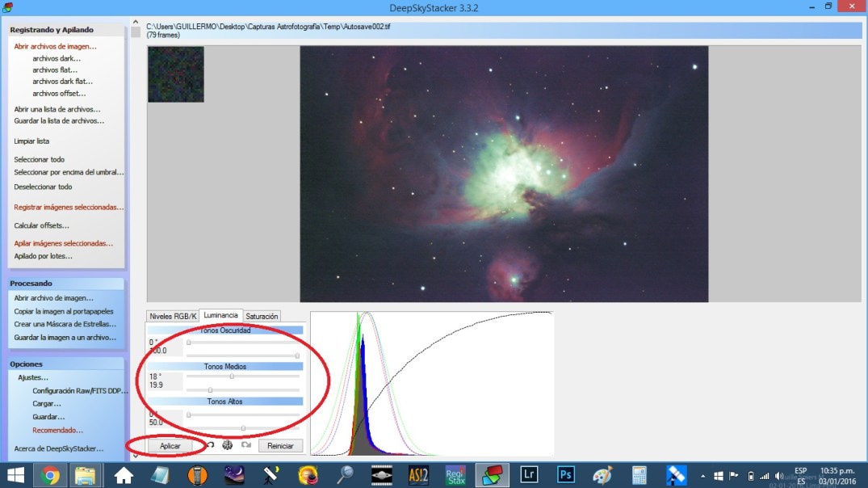Image resolution: width=868 pixels, height=488 pixels.
Task: Open 'Abrir archivos de imagen...' link
Action: (x=55, y=47)
